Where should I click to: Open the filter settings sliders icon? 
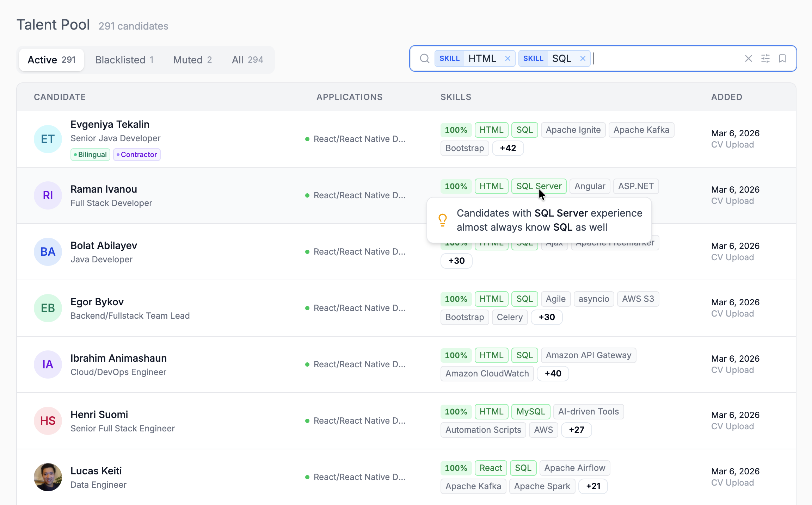[765, 58]
